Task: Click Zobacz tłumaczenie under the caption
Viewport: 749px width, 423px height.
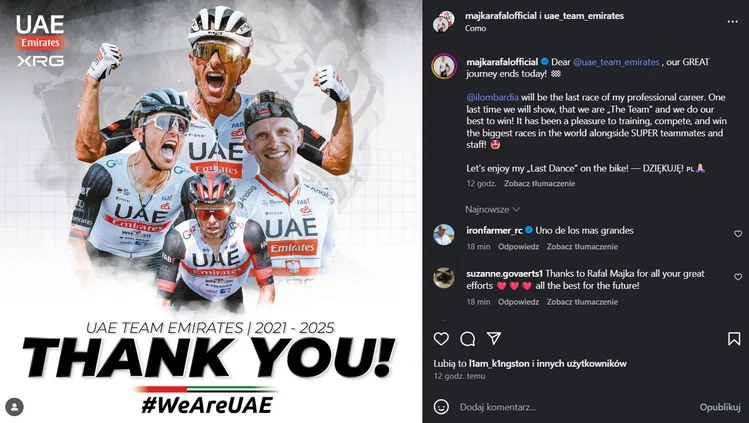Action: (x=539, y=183)
